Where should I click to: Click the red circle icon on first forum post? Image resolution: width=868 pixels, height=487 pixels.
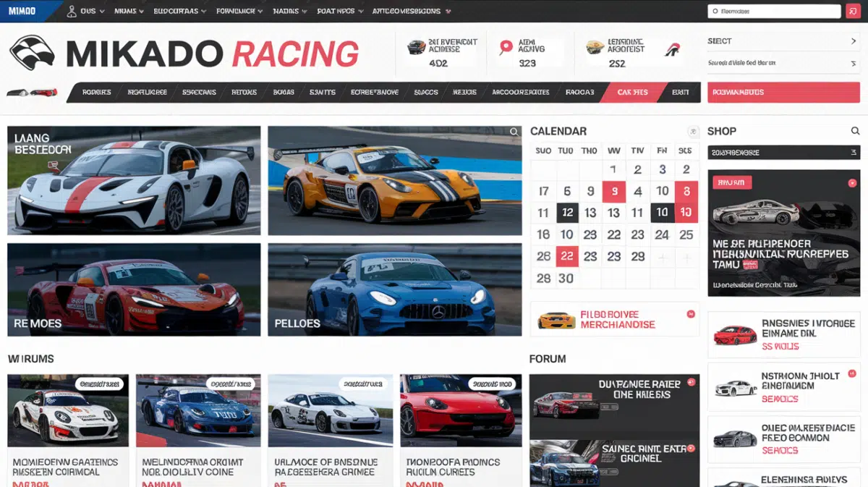(x=691, y=381)
